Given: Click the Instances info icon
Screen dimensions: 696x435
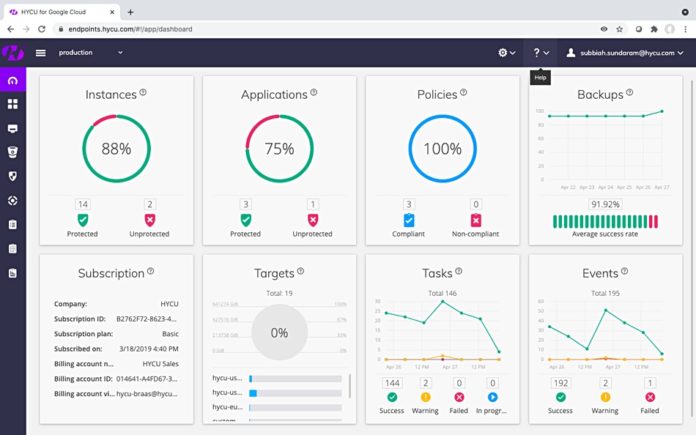Looking at the screenshot, I should [x=143, y=92].
